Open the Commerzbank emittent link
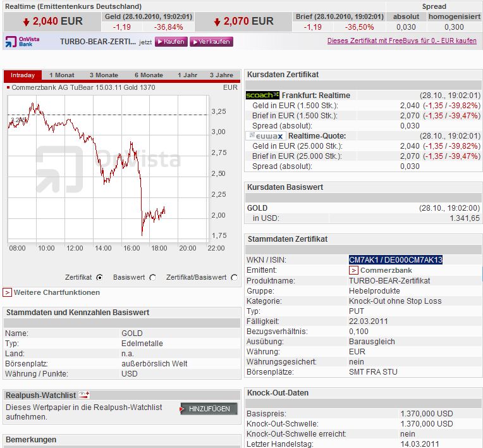The width and height of the screenshot is (483, 448). pos(386,270)
